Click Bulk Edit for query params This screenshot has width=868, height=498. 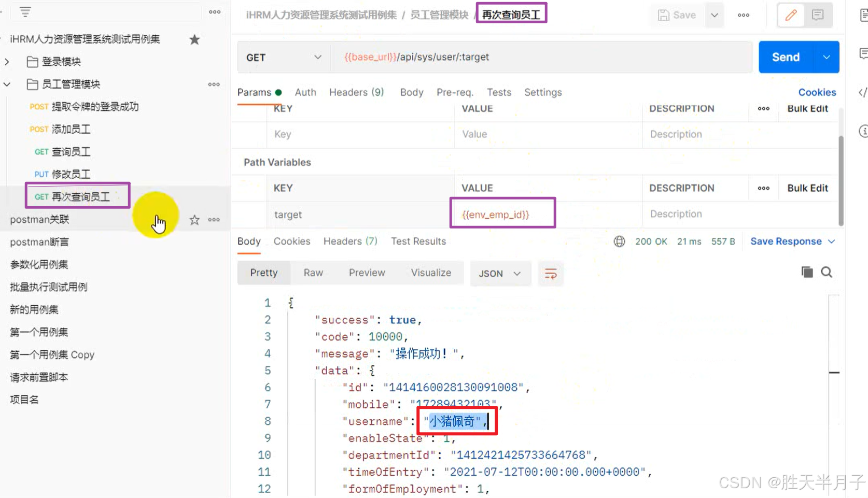coord(807,109)
